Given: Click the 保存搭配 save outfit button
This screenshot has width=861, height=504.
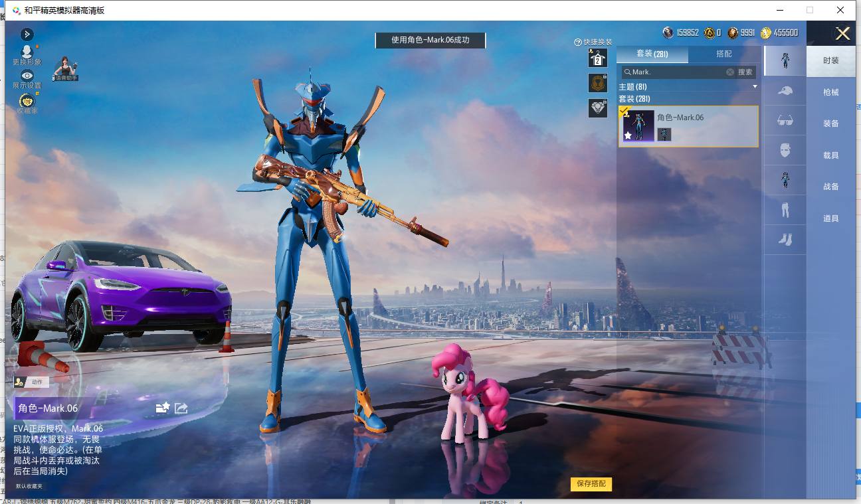Looking at the screenshot, I should [591, 483].
